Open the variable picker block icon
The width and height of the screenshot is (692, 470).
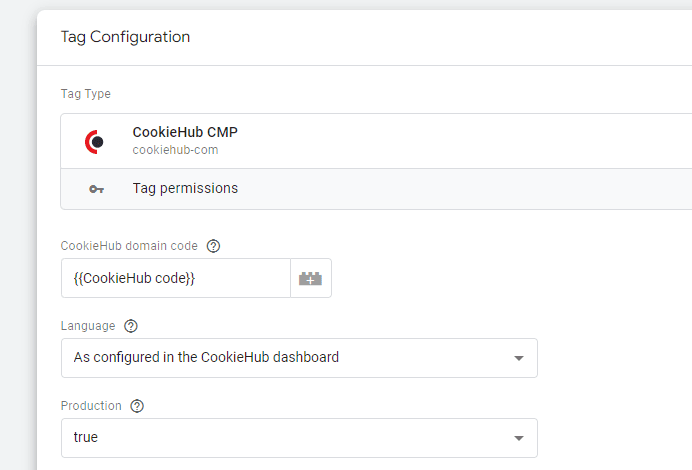coord(310,279)
